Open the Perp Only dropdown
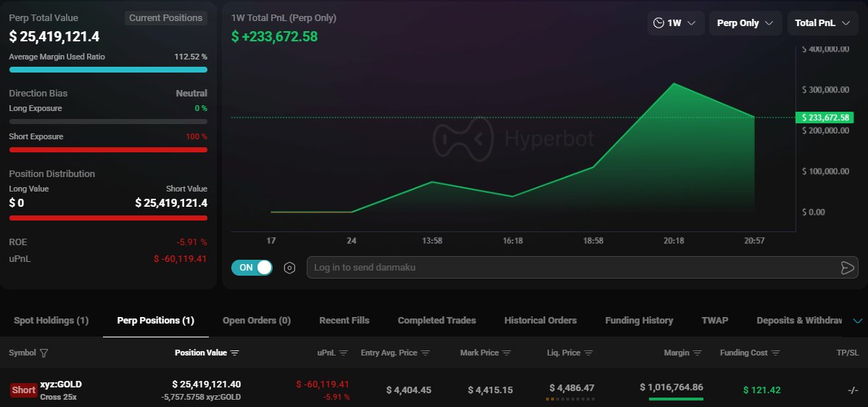 (x=745, y=23)
